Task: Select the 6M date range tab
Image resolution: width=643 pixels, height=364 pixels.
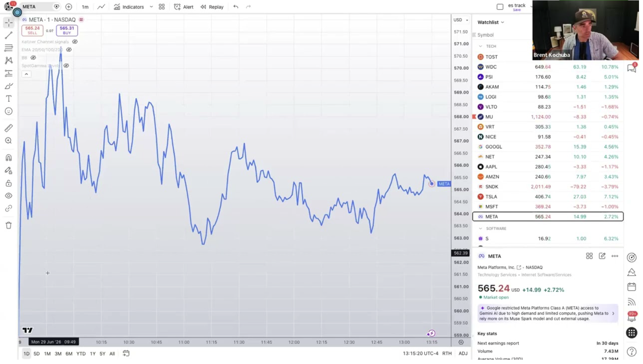Action: point(69,354)
